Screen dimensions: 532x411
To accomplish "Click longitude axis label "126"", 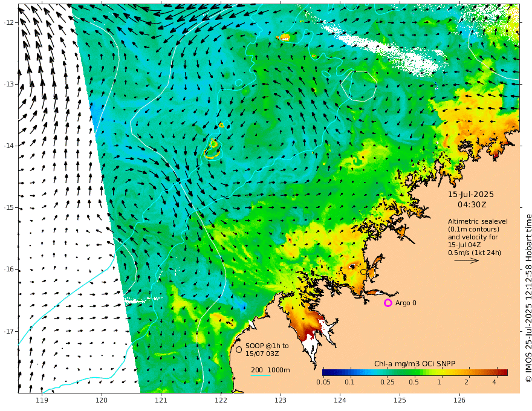I will point(459,400).
